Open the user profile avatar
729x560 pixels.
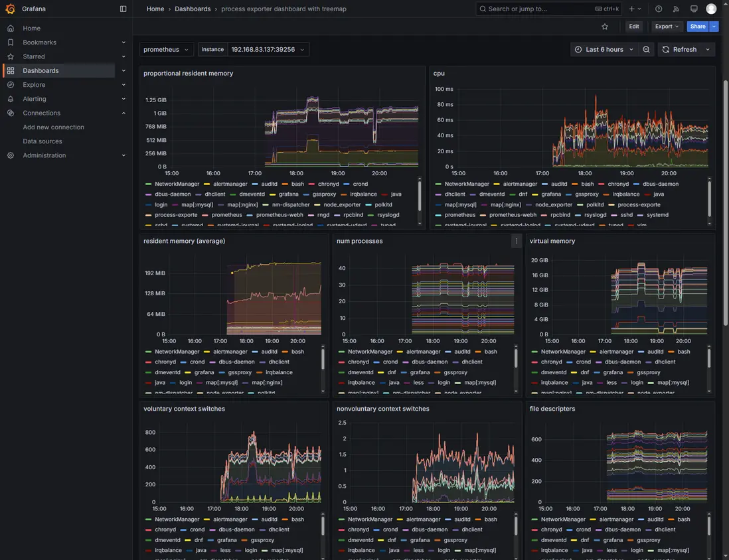tap(711, 9)
